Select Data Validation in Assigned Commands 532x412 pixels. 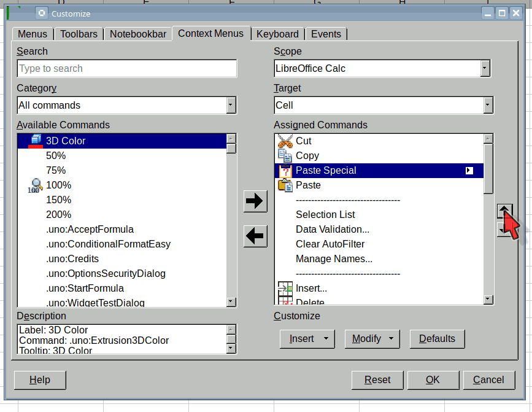[x=332, y=229]
